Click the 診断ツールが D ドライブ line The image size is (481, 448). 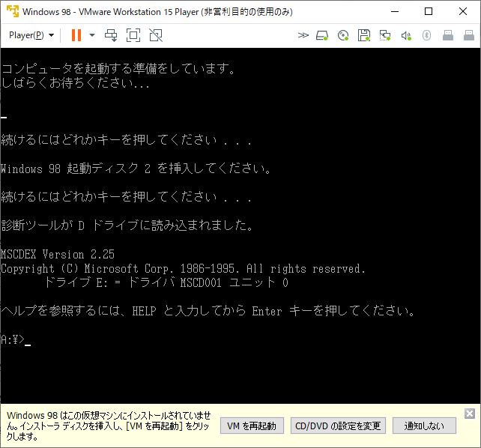(x=127, y=225)
